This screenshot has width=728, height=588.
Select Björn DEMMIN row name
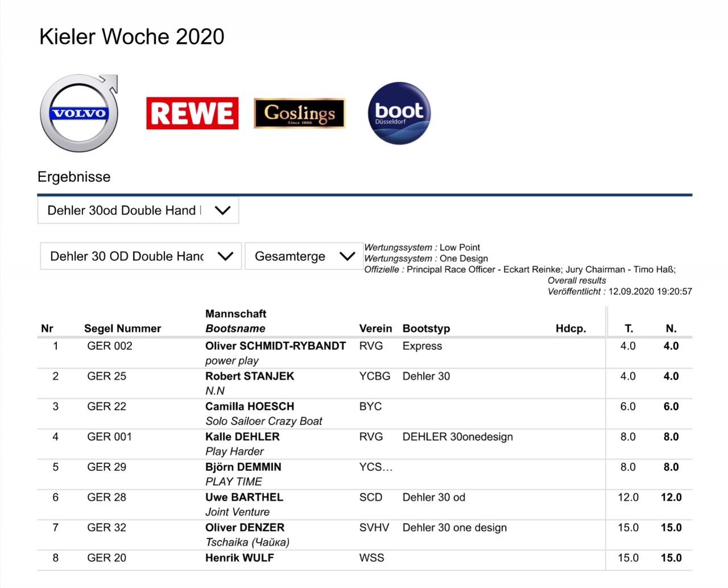pos(243,467)
